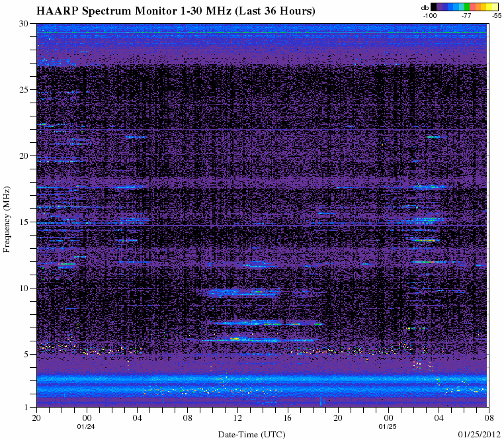Click the 08 hour label above 01/25/2012
The height and width of the screenshot is (440, 504).
(489, 418)
